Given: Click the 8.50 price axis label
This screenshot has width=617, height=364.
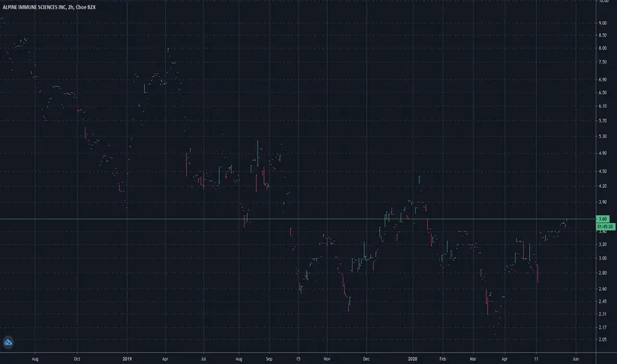Looking at the screenshot, I should 602,36.
